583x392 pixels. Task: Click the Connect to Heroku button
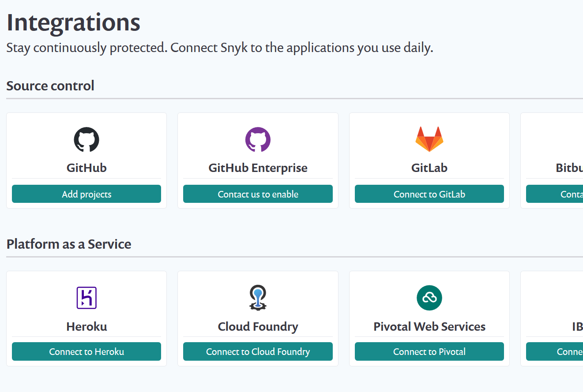[x=87, y=351]
